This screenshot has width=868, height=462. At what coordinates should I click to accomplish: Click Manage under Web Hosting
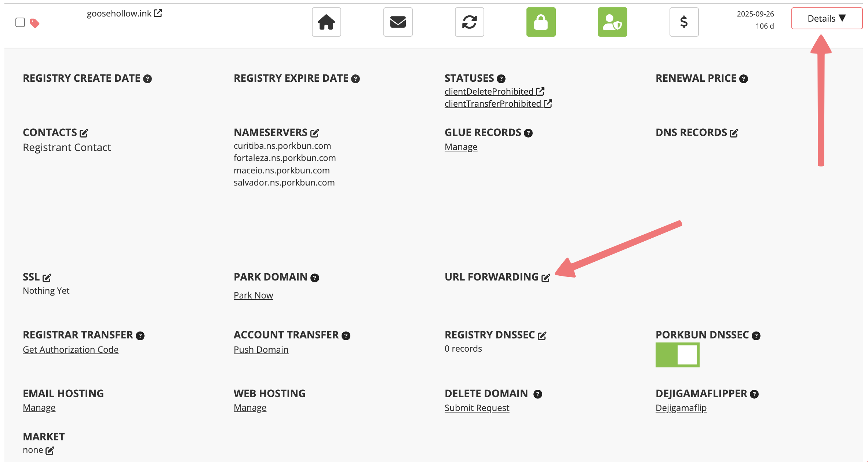click(250, 408)
